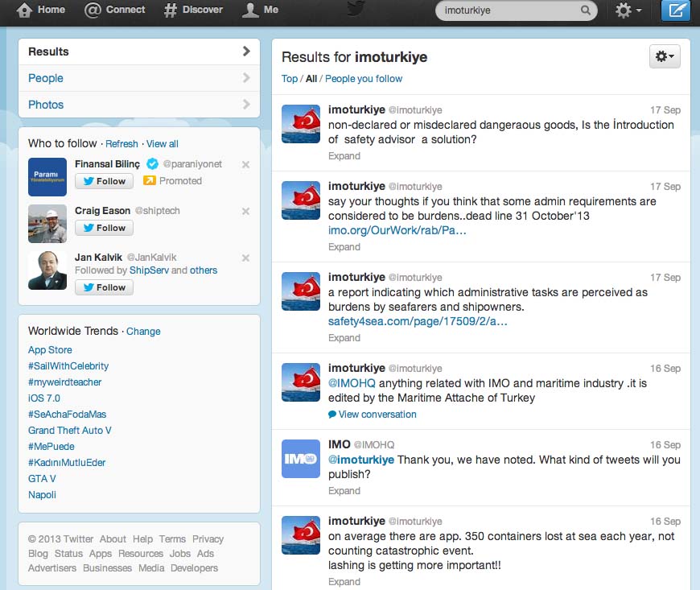Go to the Discover tab
This screenshot has width=700, height=590.
click(x=193, y=10)
